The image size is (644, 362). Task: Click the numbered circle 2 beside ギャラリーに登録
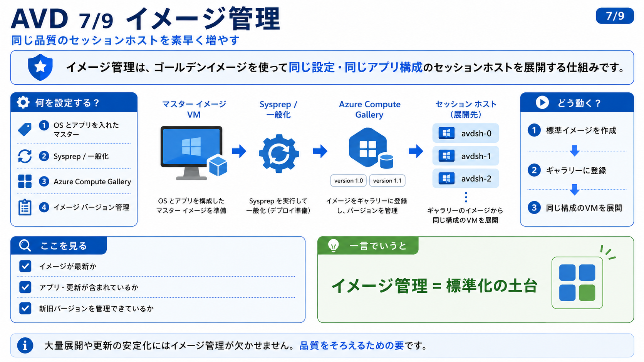(x=534, y=170)
